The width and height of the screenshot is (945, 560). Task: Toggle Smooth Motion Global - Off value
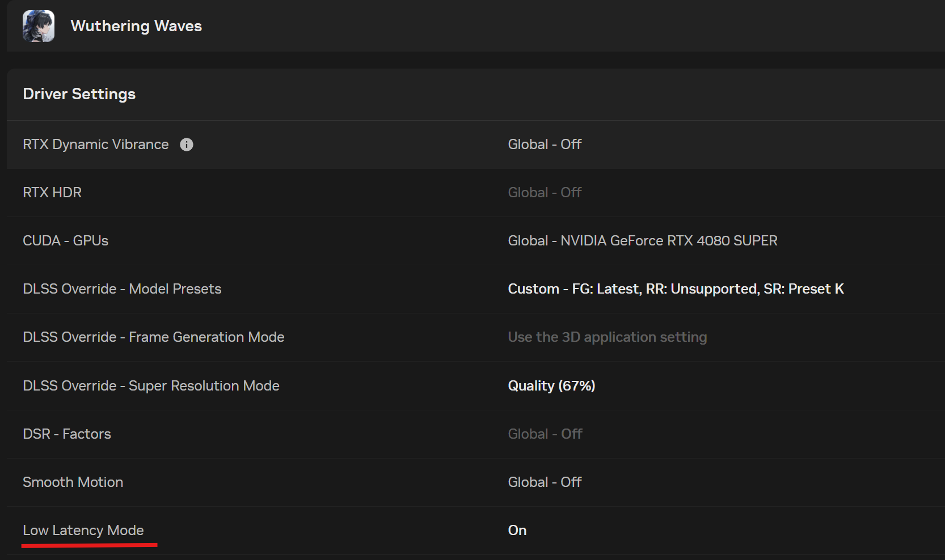(x=545, y=482)
